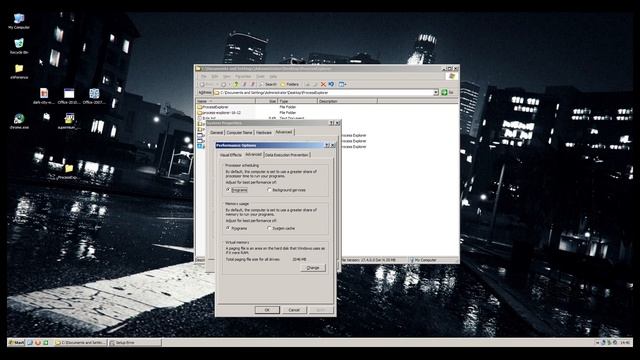Open the Hardware tab in System Properties
This screenshot has height=360, width=640.
tap(264, 133)
